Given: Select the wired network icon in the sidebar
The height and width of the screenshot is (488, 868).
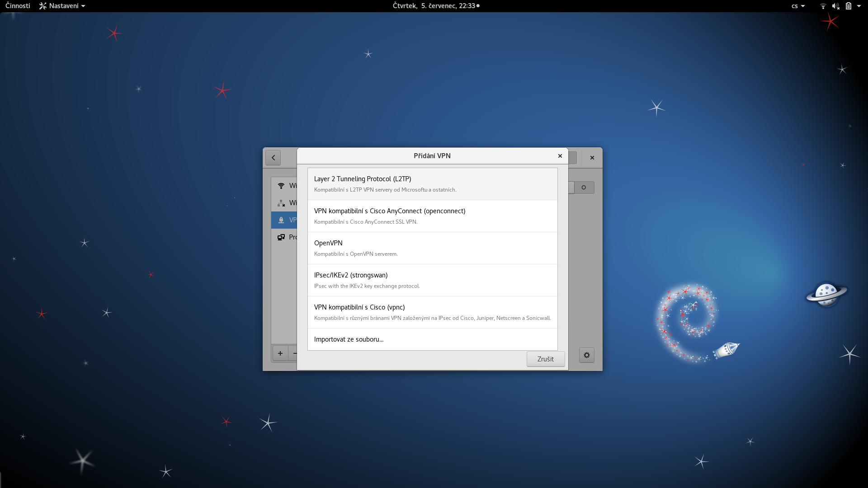Looking at the screenshot, I should 281,203.
